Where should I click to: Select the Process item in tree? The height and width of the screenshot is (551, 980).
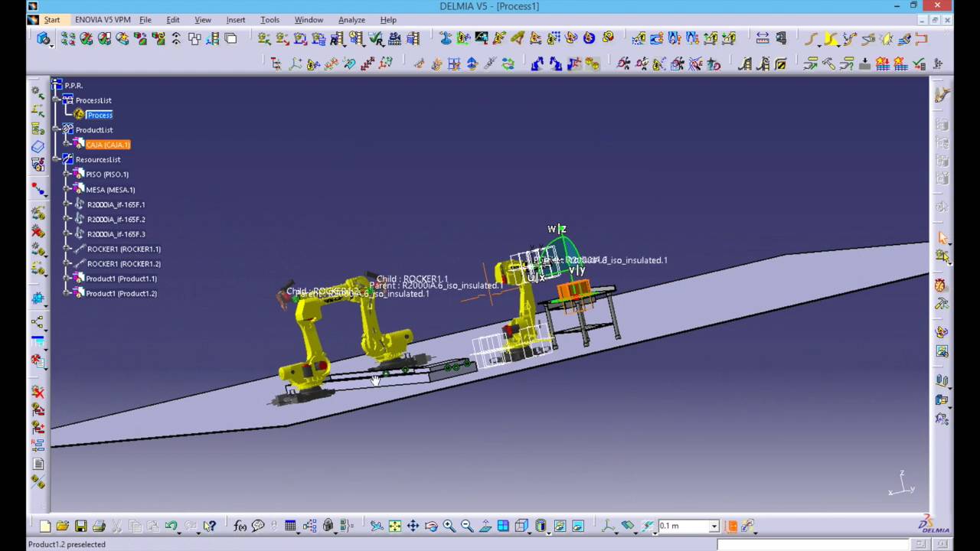[x=100, y=115]
